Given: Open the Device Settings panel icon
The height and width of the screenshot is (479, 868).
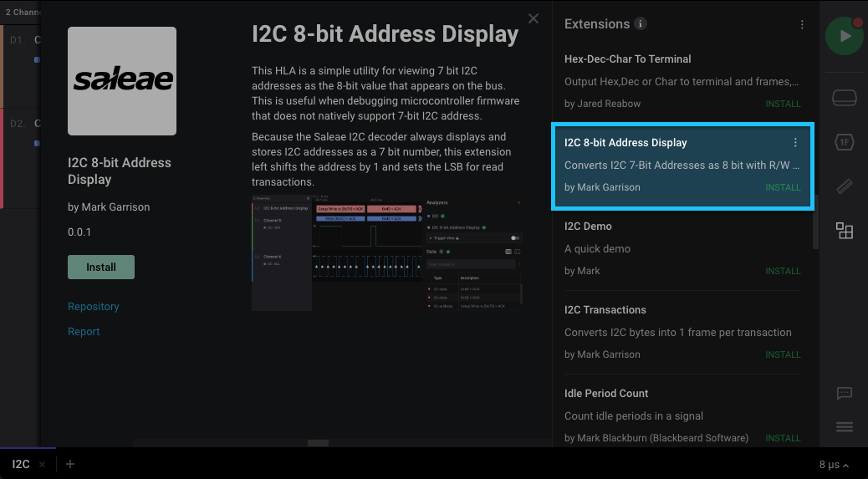Looking at the screenshot, I should [845, 98].
